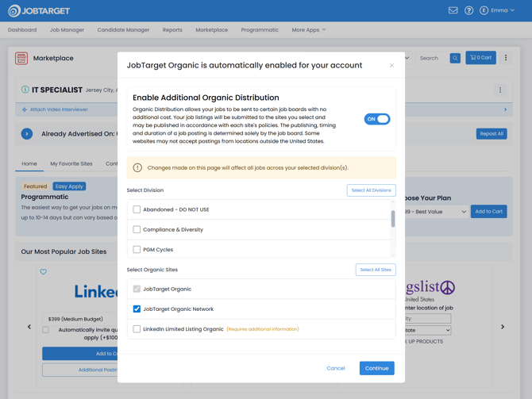Uncheck JobTarget Organic Network
The height and width of the screenshot is (399, 532).
137,309
